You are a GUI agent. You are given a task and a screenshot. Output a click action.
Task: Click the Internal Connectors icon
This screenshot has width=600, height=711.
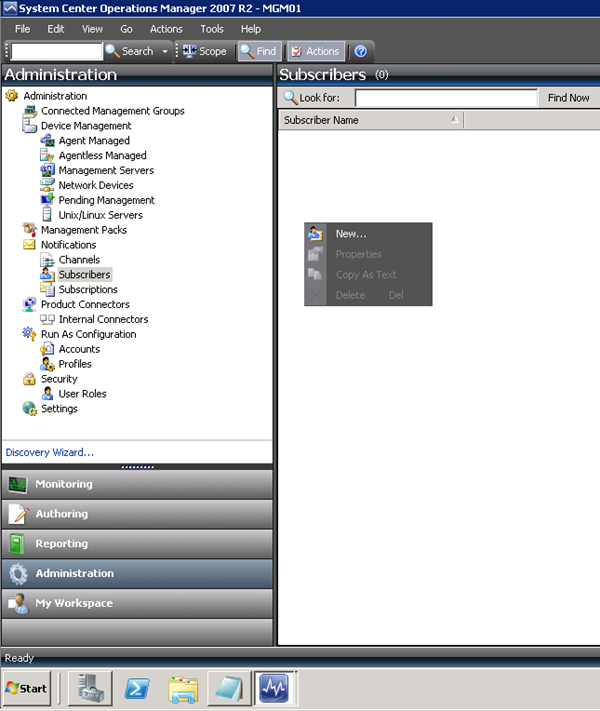point(47,319)
